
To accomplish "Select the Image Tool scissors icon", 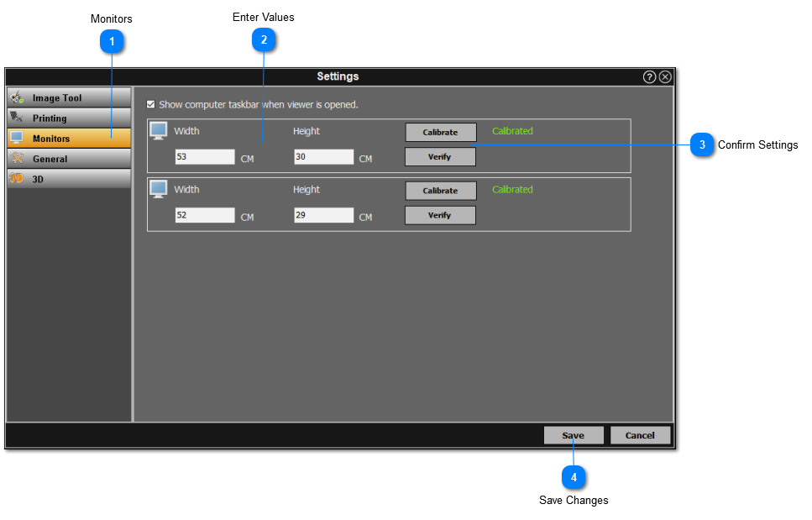I will point(18,97).
